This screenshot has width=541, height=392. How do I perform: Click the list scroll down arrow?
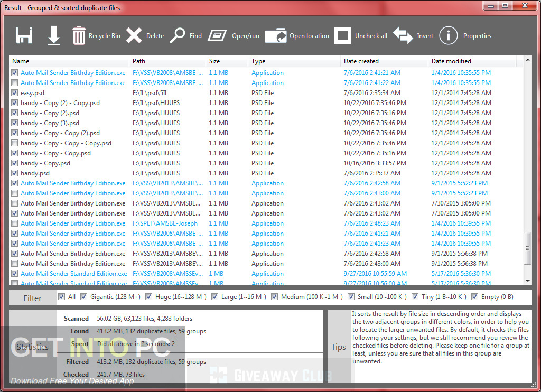pos(528,281)
